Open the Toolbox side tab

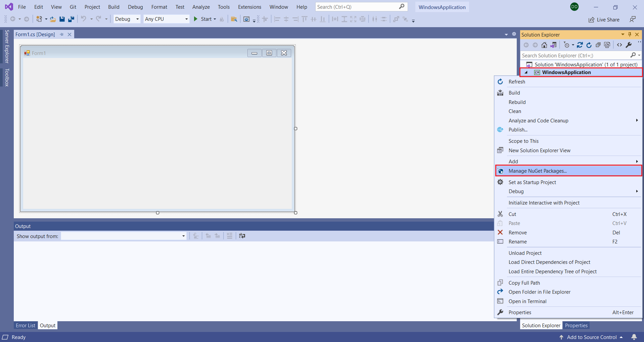(7, 77)
